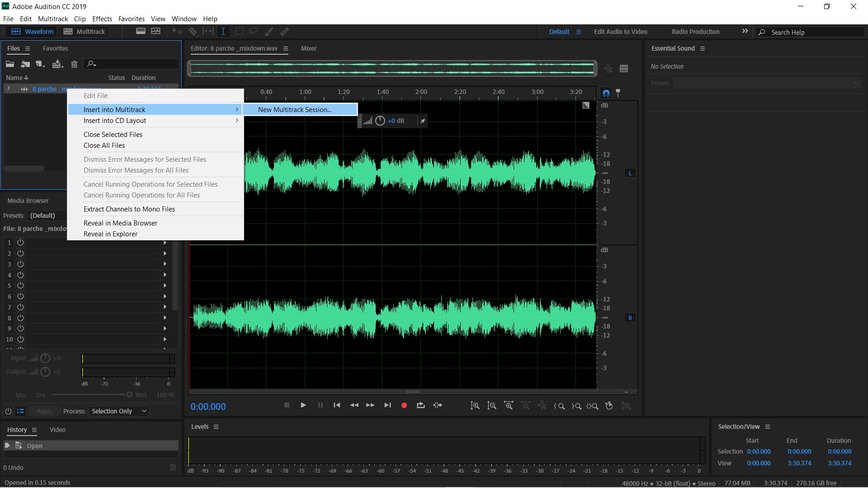Open the Process mode dropdown showing Selection Only
Screen dimensions: 868x488
pyautogui.click(x=118, y=411)
